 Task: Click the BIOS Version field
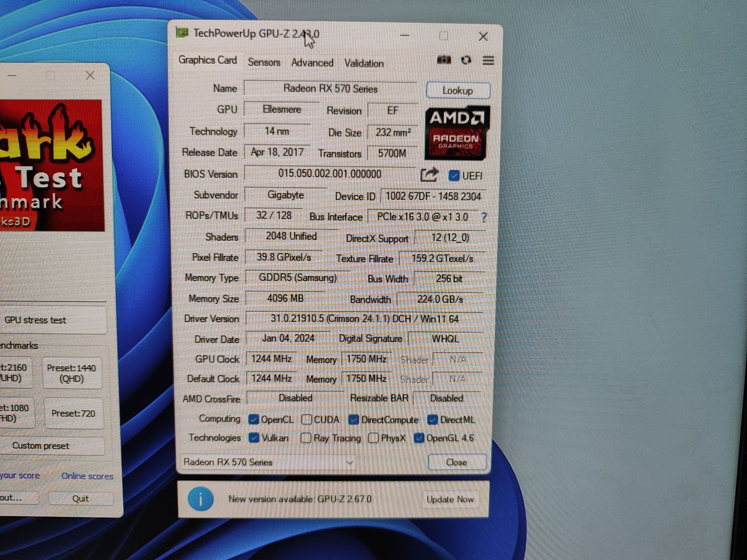tap(329, 174)
